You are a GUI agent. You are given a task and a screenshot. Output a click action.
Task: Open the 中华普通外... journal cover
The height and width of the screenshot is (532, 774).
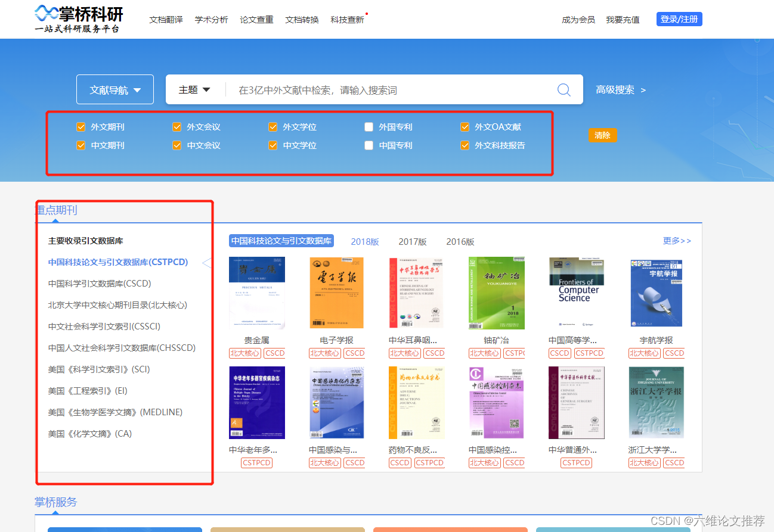point(577,403)
